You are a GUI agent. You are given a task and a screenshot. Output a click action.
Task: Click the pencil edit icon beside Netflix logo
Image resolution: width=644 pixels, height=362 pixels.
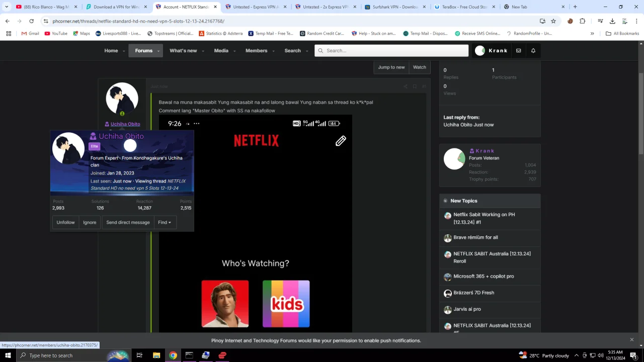coord(341,141)
